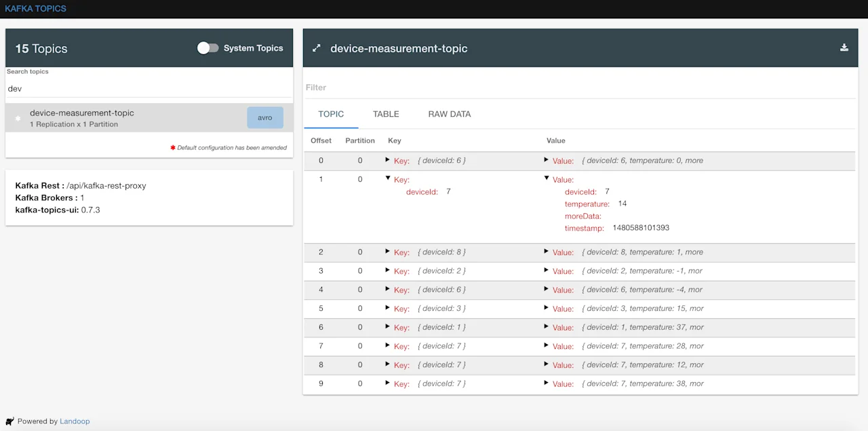The image size is (868, 431).
Task: Click '1 Replication x 1 Partition' text
Action: (x=74, y=124)
